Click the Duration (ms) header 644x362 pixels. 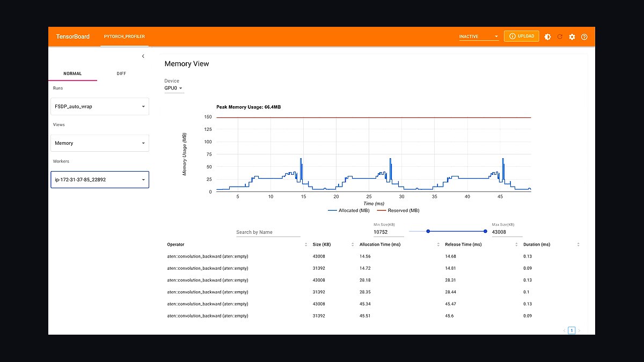(x=537, y=245)
